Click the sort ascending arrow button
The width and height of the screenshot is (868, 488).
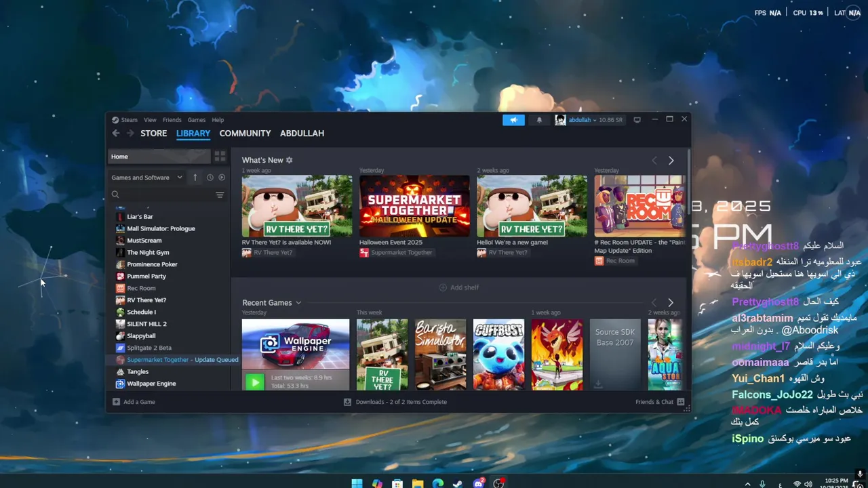tap(195, 178)
